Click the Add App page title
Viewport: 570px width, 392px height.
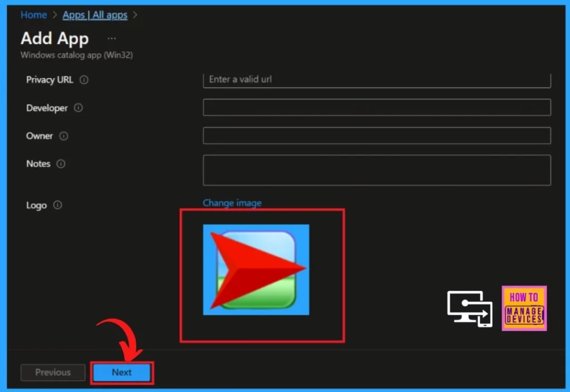[55, 38]
